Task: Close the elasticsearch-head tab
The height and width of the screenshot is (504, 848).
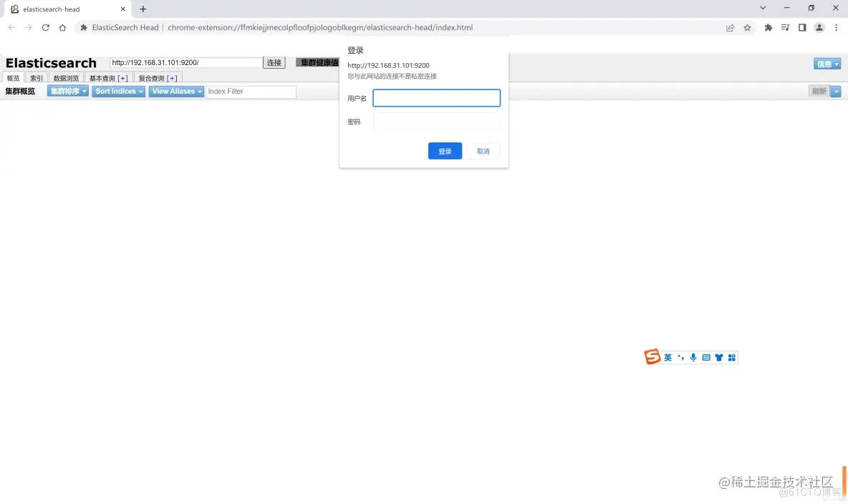Action: click(122, 9)
